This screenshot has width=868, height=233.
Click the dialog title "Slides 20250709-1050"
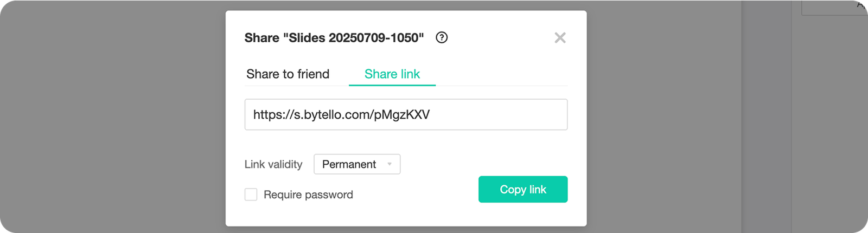pyautogui.click(x=334, y=37)
